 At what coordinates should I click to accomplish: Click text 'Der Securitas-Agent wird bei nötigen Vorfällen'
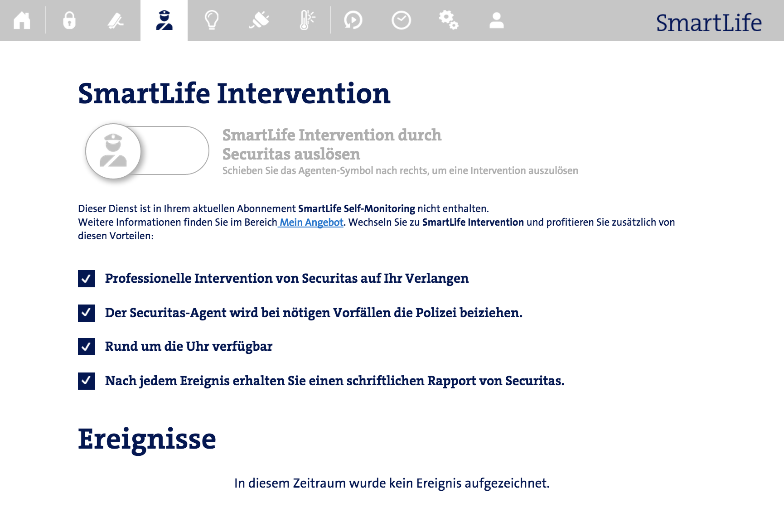click(248, 313)
